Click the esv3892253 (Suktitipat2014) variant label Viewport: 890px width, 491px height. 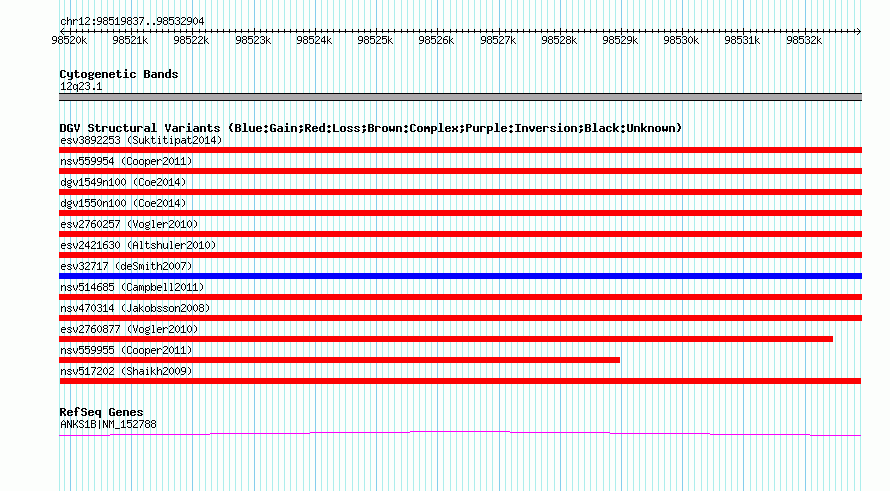click(141, 140)
